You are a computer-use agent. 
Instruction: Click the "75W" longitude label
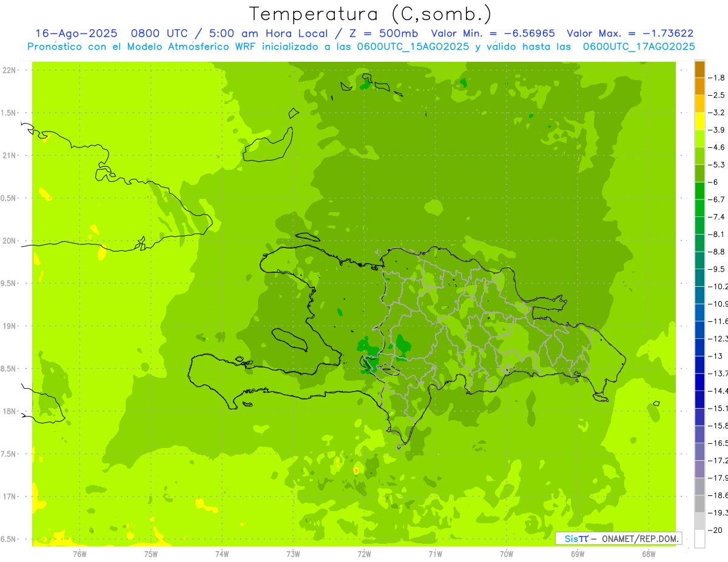click(151, 554)
